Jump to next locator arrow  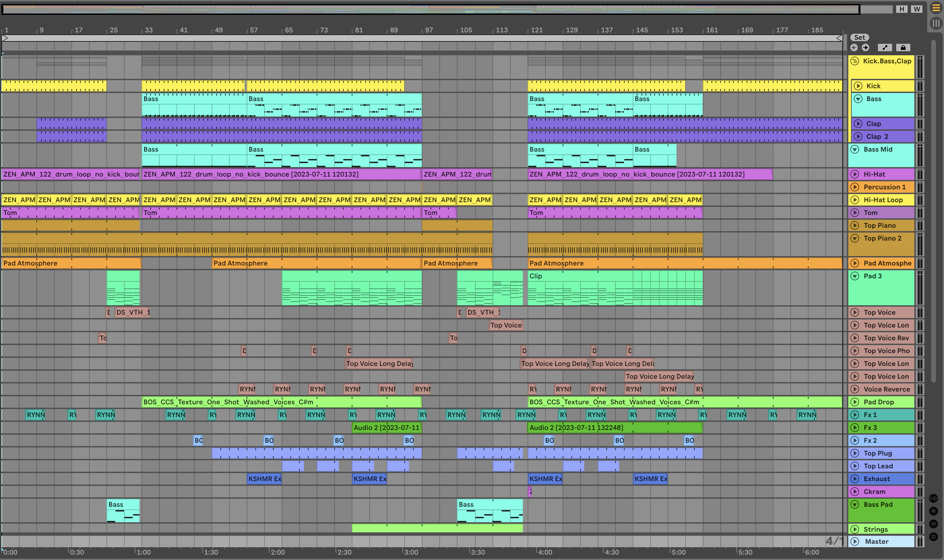[866, 48]
